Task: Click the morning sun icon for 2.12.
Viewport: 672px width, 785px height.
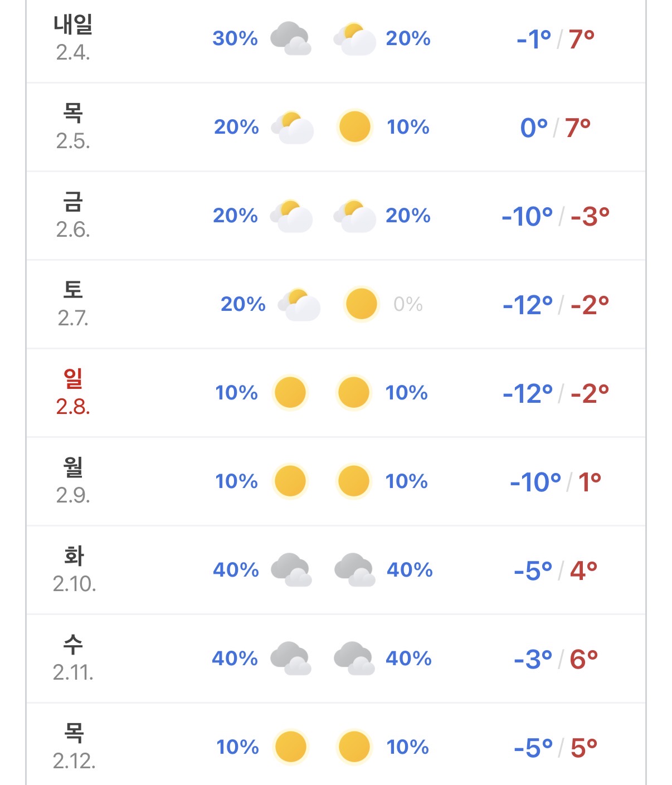Action: pos(290,747)
